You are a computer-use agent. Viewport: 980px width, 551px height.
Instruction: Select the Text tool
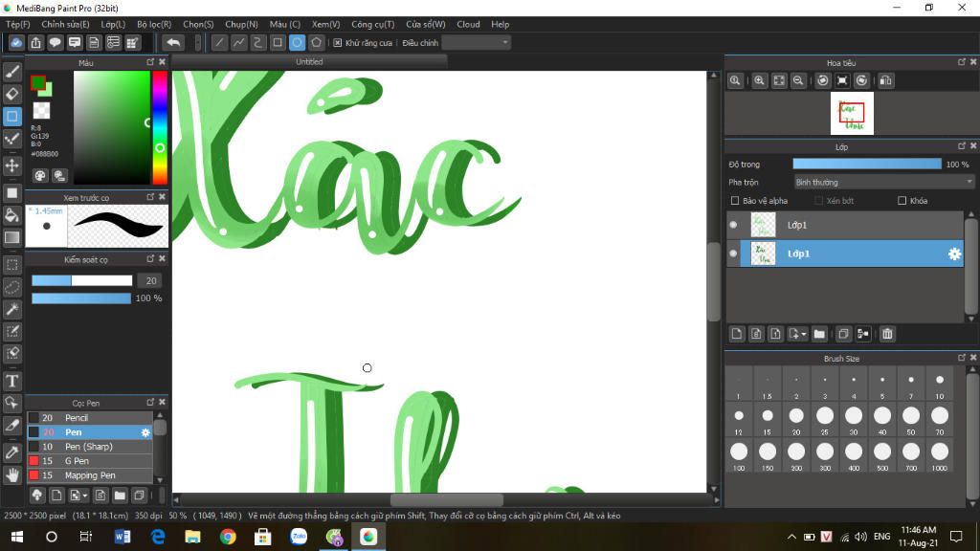pyautogui.click(x=11, y=381)
